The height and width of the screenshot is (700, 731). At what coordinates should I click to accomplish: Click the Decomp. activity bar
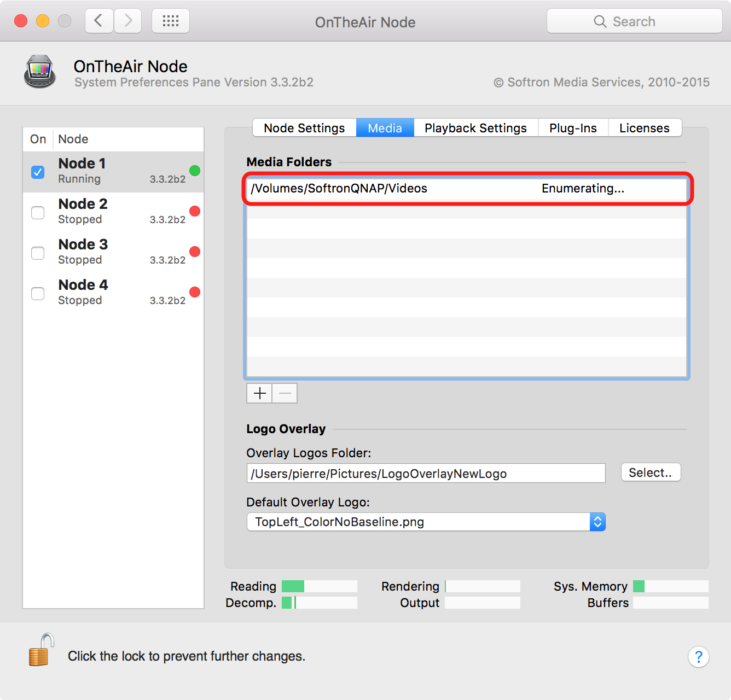(320, 603)
